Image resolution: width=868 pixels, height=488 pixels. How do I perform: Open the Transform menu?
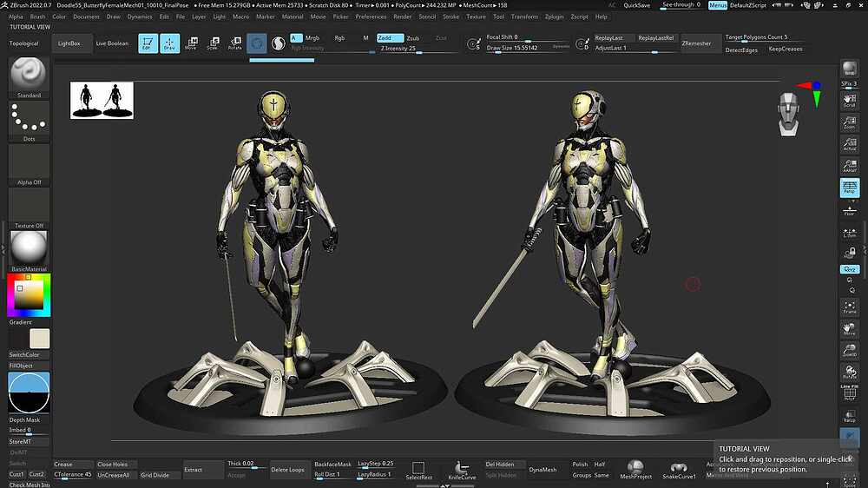coord(524,16)
